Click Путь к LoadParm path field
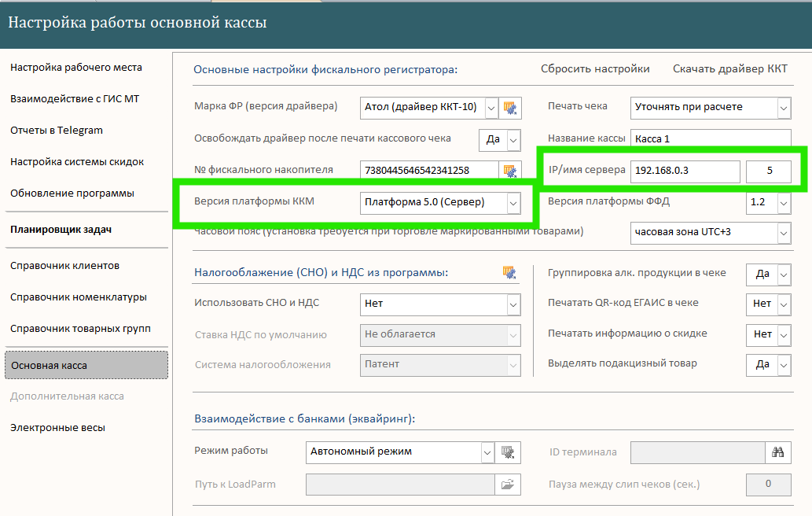 click(400, 485)
